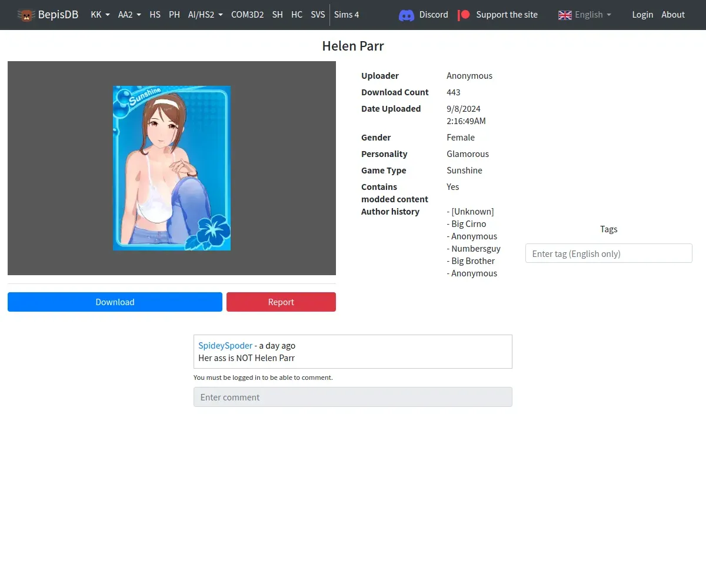Click Support the site link
Image resolution: width=706 pixels, height=588 pixels.
pyautogui.click(x=507, y=15)
